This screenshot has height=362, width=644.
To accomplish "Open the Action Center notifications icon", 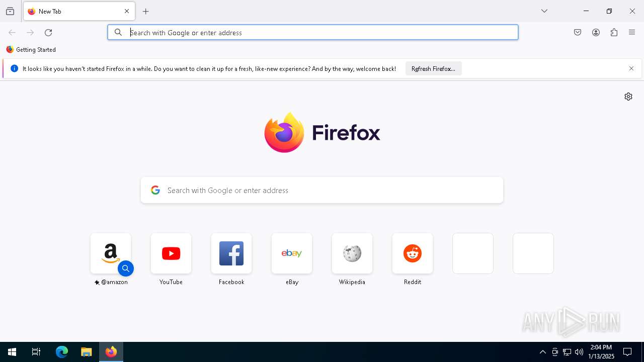I will [627, 352].
